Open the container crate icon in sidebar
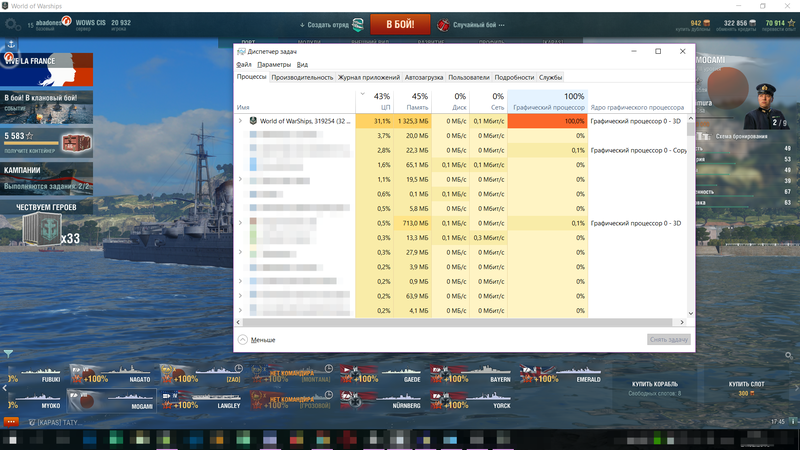800x450 pixels. click(x=76, y=143)
